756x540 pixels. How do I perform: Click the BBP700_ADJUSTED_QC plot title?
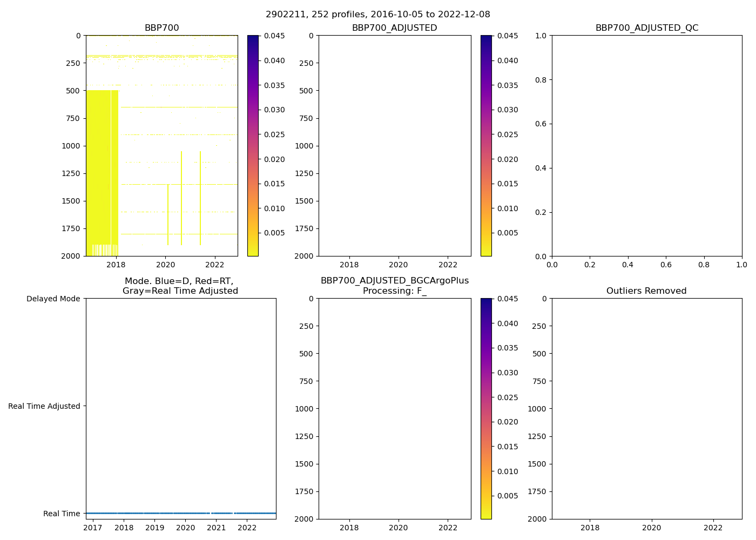tap(646, 28)
